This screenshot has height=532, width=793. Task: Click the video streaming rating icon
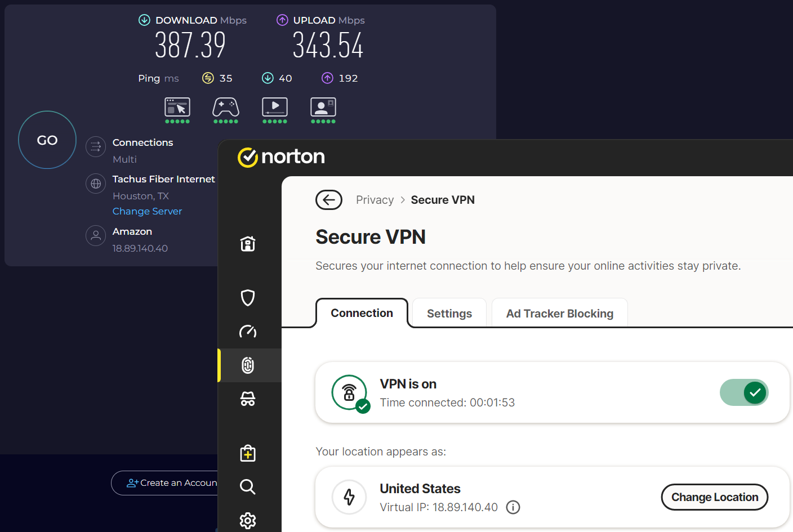pyautogui.click(x=275, y=108)
